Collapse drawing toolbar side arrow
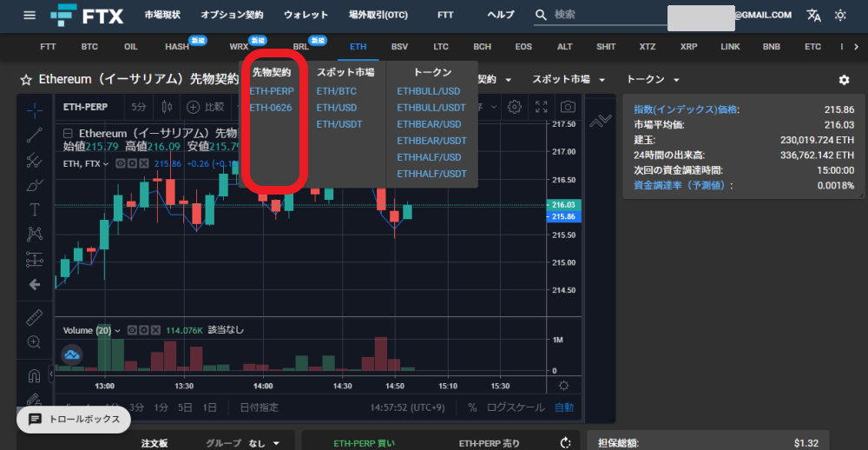 (51, 374)
